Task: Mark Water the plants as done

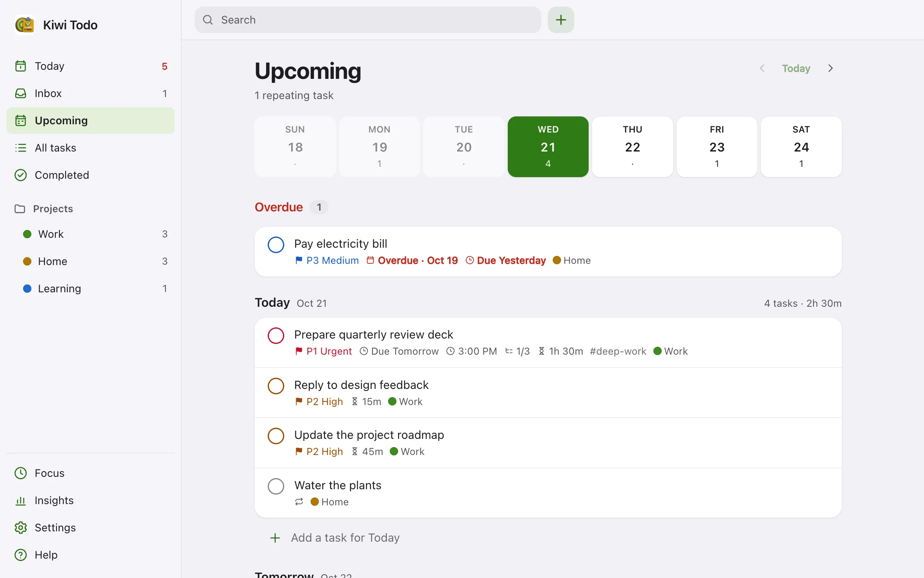Action: pos(276,486)
